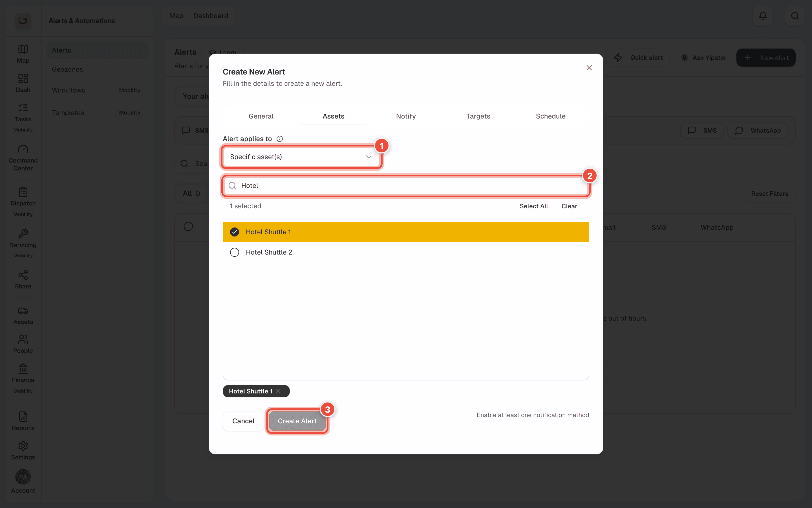Click the info icon beside Alert applies to

click(x=279, y=139)
